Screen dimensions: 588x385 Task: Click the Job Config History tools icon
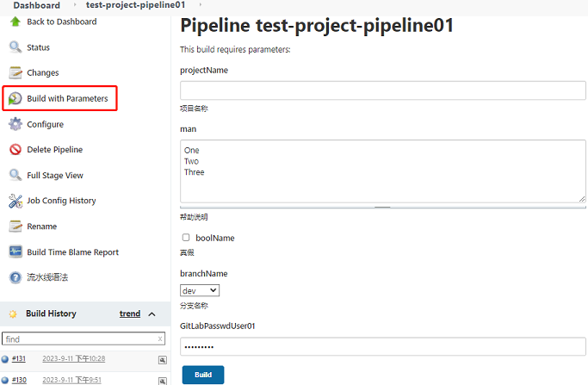(x=15, y=201)
